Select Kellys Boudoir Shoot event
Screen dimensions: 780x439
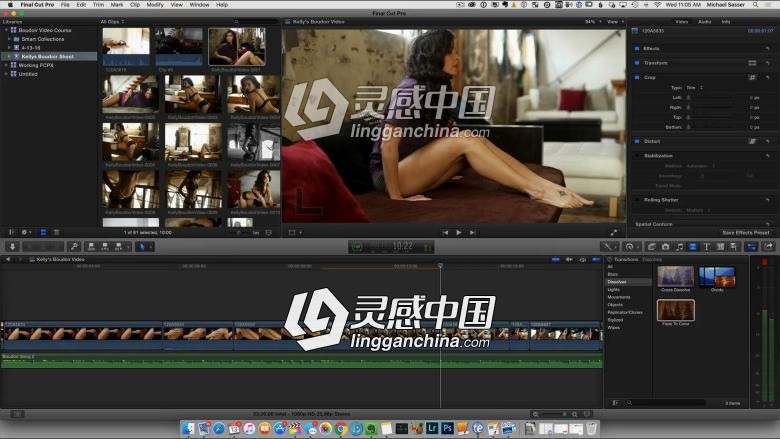point(48,57)
